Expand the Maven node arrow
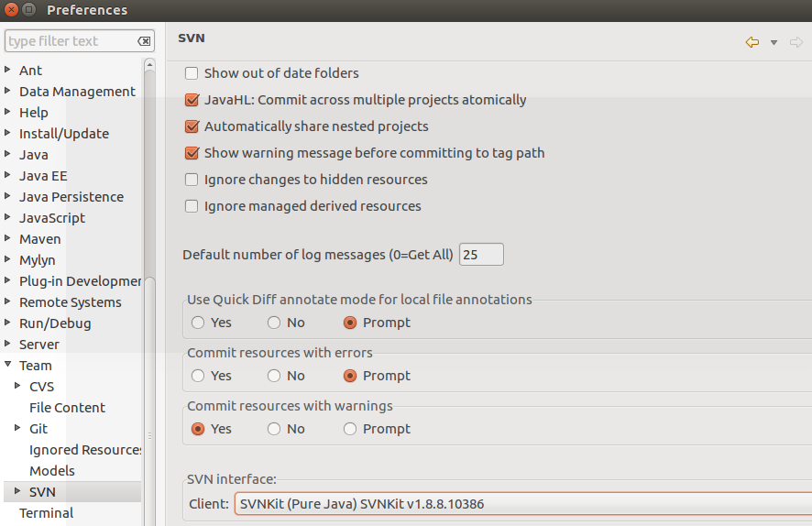Viewport: 812px width, 526px height. [x=7, y=237]
